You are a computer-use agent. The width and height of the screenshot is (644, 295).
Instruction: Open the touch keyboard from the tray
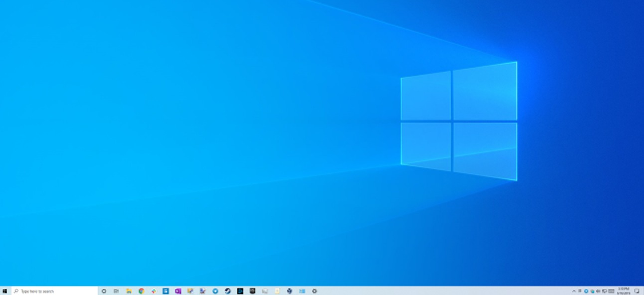pos(611,291)
